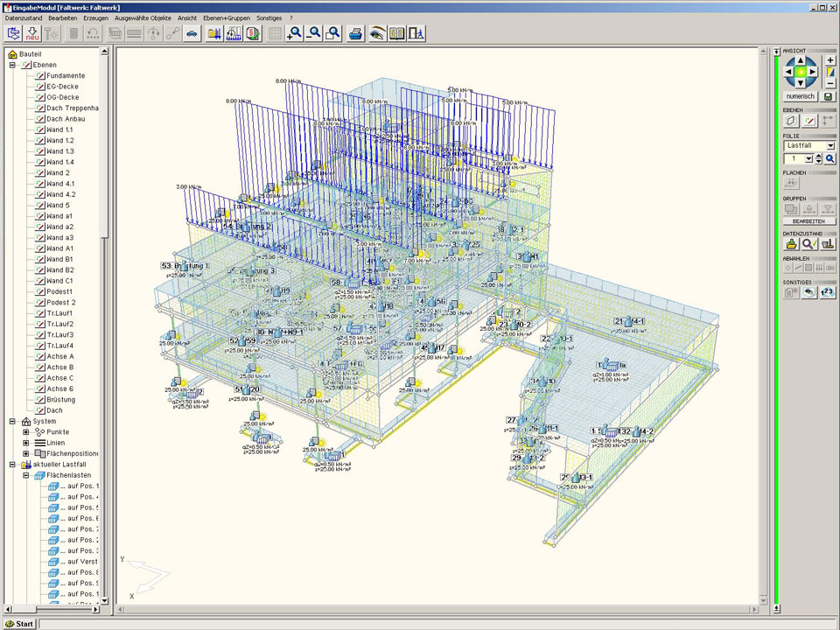Click the eye view icon in toolbar
This screenshot has height=630, width=840.
[377, 34]
